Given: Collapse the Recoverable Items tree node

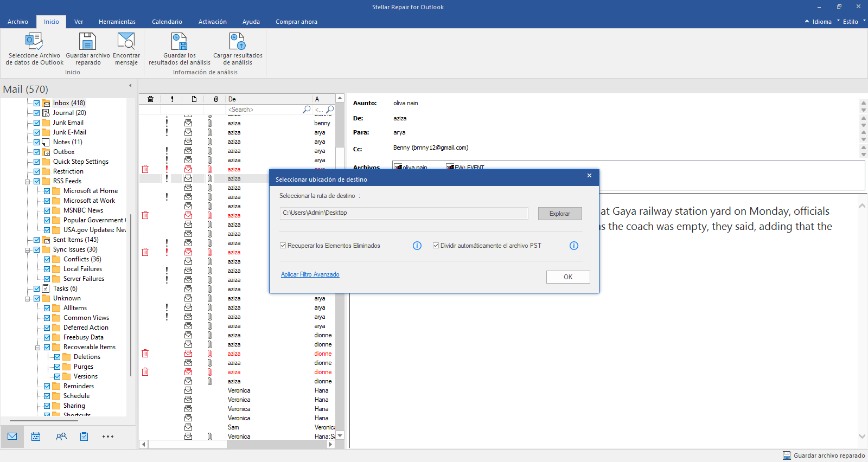Looking at the screenshot, I should tap(37, 348).
